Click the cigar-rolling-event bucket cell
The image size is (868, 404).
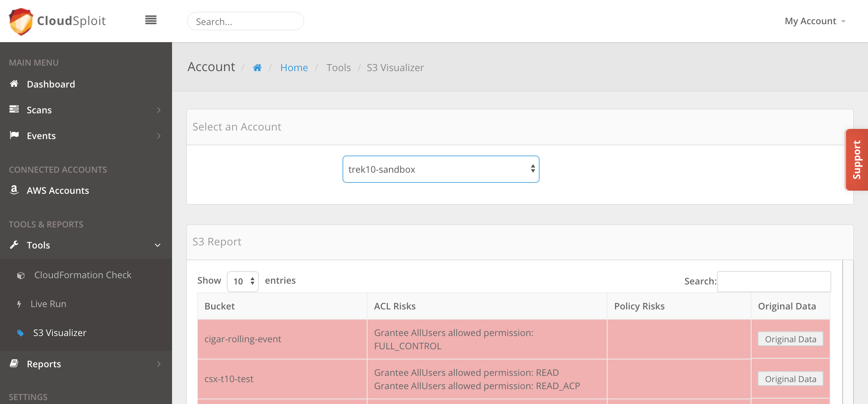[x=282, y=339]
